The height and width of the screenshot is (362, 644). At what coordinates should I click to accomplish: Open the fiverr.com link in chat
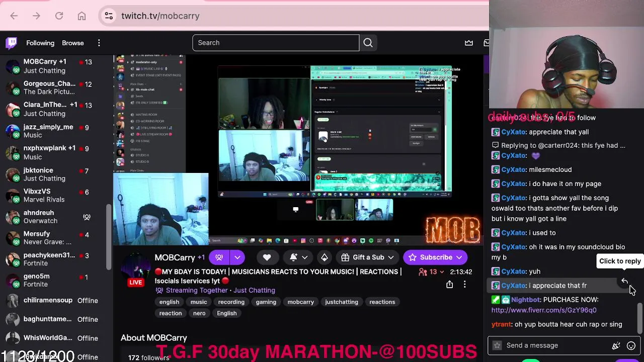coord(544,310)
